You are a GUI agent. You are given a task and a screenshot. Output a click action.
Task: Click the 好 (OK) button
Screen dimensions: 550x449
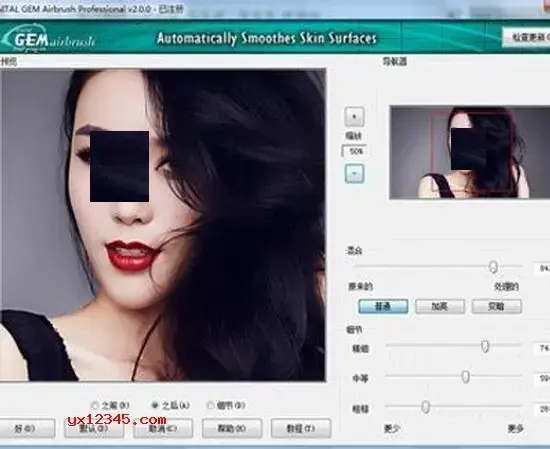(26, 428)
